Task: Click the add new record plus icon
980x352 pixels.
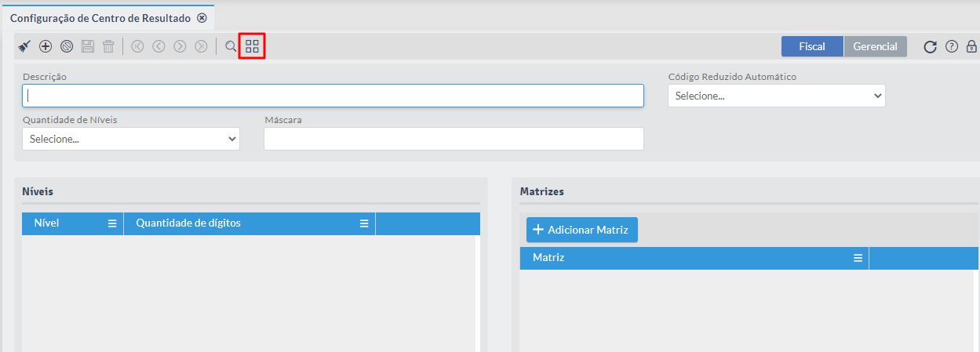Action: tap(46, 46)
